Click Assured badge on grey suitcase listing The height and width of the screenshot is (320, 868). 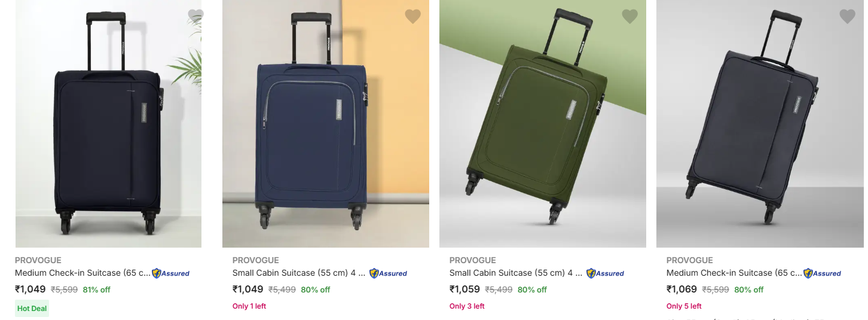tap(823, 273)
